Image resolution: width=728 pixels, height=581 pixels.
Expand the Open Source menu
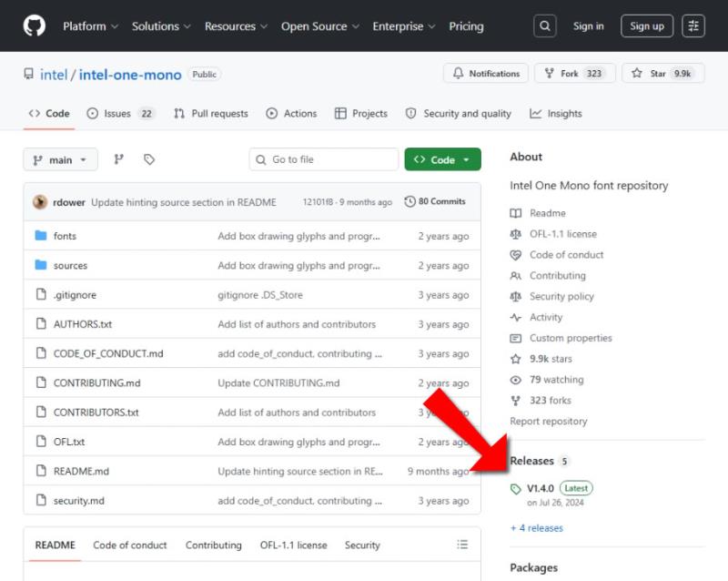tap(320, 26)
